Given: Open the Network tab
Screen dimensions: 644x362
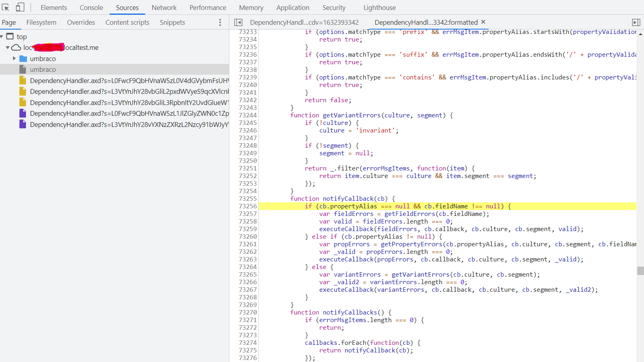Looking at the screenshot, I should [x=164, y=8].
